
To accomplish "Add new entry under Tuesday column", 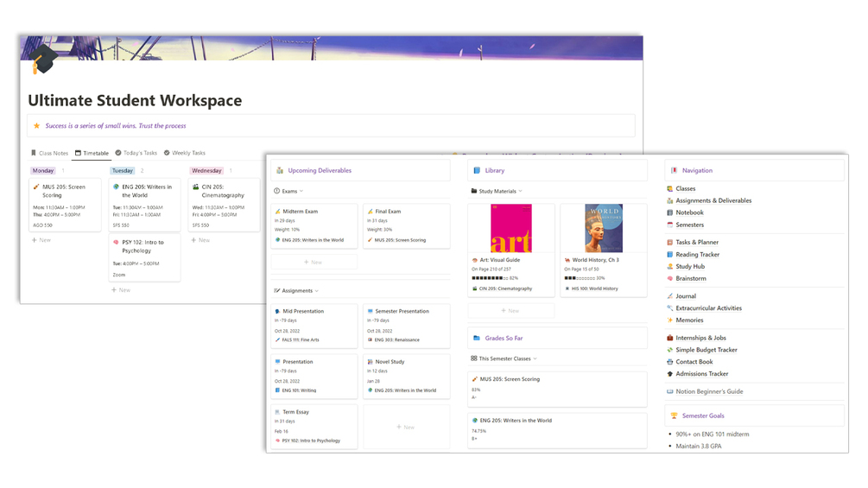I will tap(121, 290).
